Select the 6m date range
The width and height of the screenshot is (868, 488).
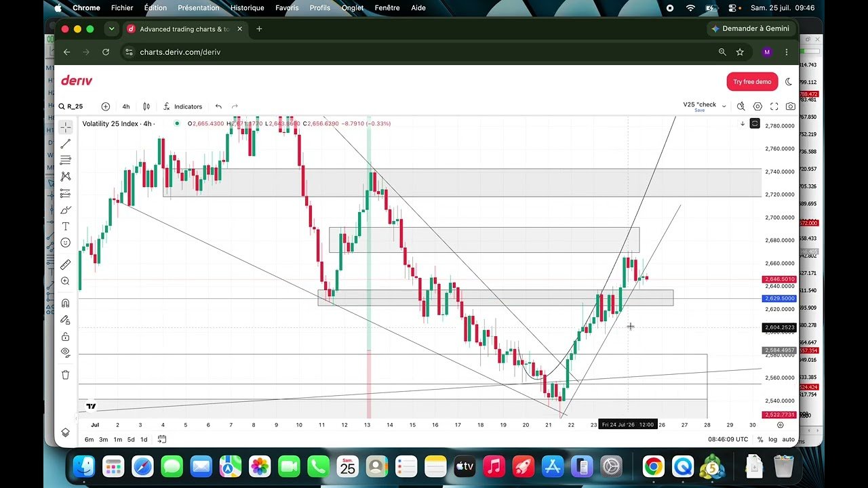click(90, 439)
